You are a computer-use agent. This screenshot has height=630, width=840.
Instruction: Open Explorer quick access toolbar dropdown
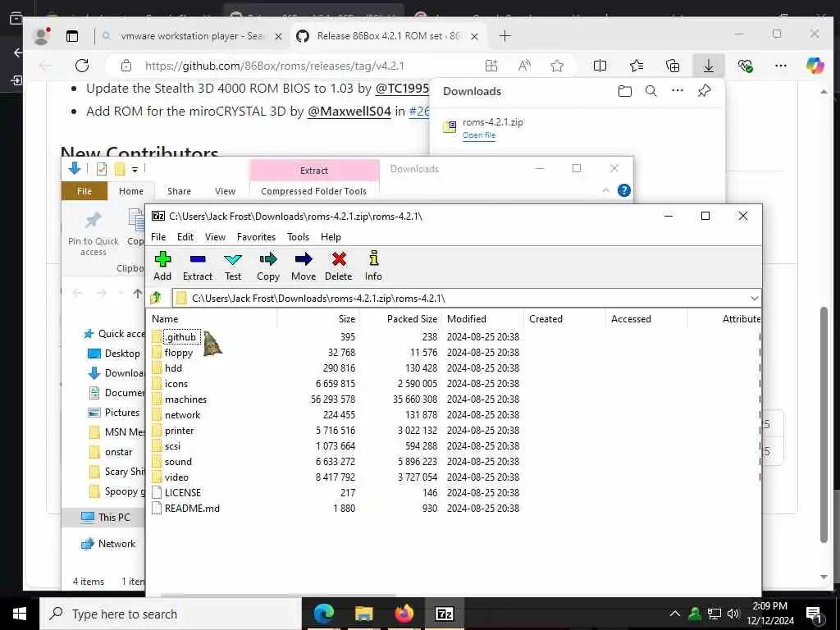pos(135,169)
